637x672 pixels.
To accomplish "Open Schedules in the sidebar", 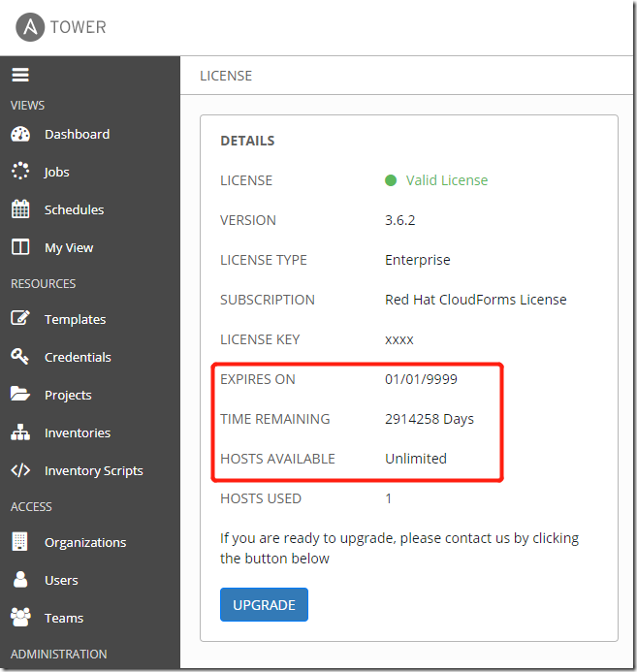I will (74, 209).
